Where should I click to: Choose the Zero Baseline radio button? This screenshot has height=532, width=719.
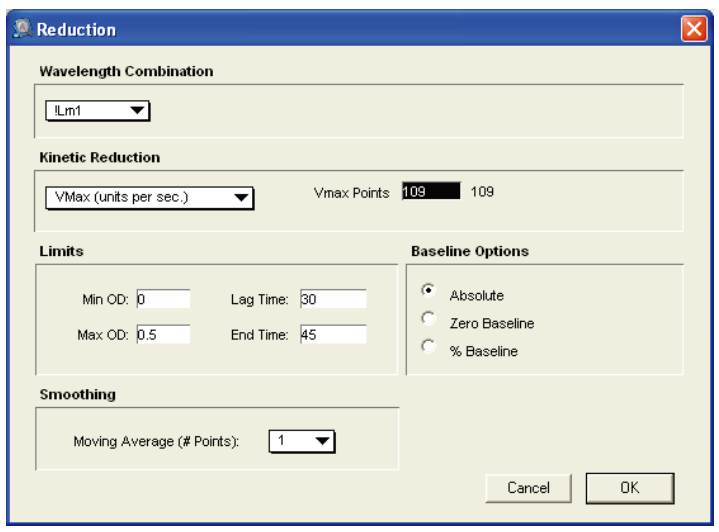click(x=428, y=318)
